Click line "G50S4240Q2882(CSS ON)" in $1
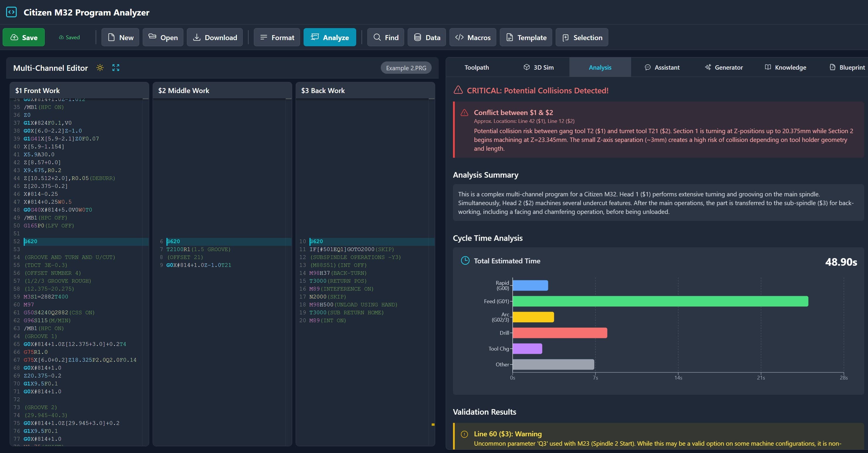Screen dimensions: 868x453 point(59,313)
